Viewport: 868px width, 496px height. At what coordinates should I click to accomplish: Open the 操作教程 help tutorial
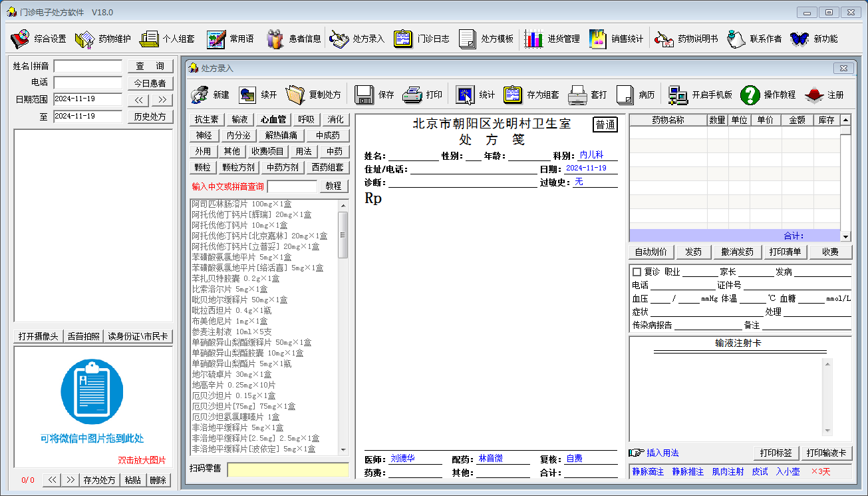click(x=750, y=95)
